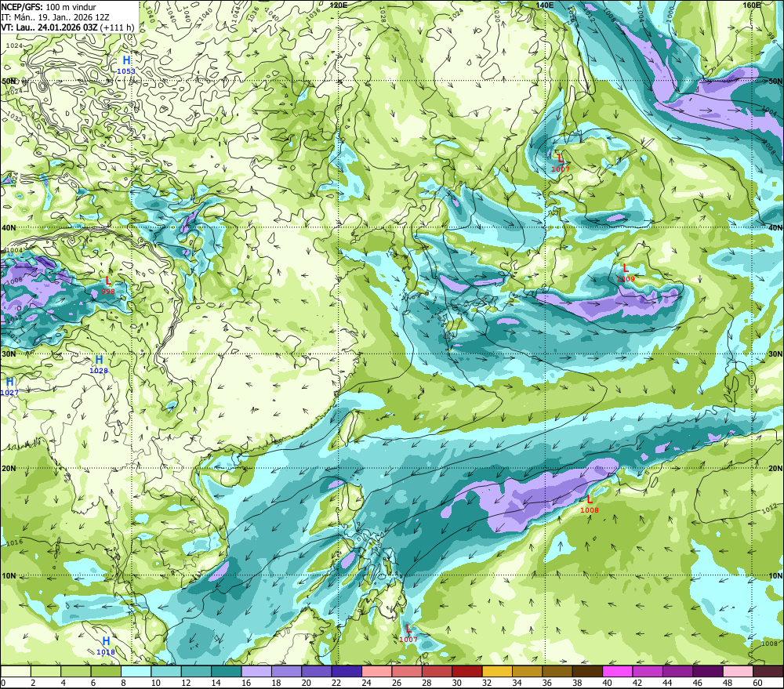Click the 40N label on the left edge
Screen dimensions: 784x689
(x=9, y=227)
